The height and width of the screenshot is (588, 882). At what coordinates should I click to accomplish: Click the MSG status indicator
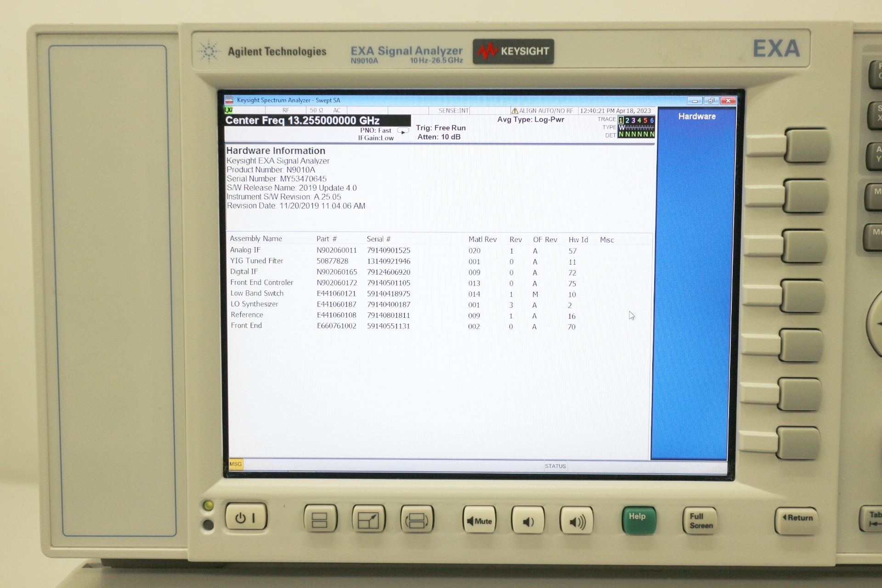236,464
